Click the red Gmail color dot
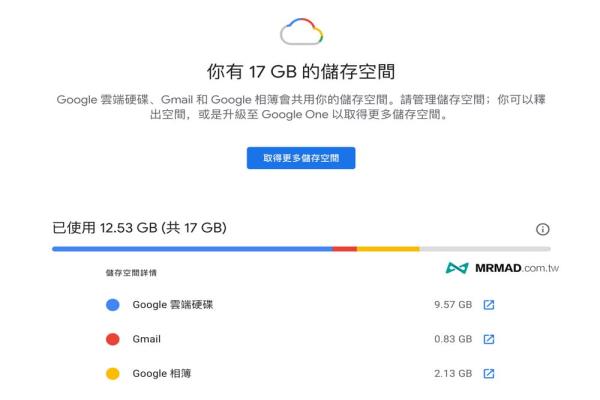This screenshot has width=600, height=400. pos(112,339)
